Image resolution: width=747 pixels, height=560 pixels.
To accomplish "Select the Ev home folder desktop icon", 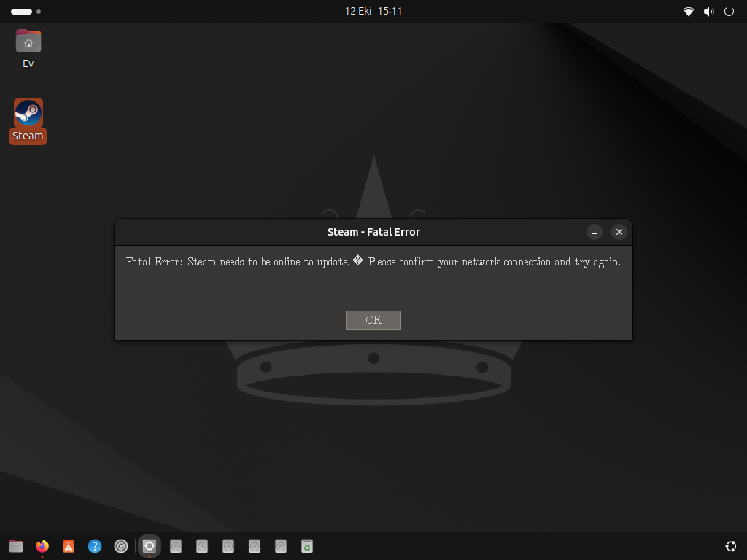I will coord(28,49).
